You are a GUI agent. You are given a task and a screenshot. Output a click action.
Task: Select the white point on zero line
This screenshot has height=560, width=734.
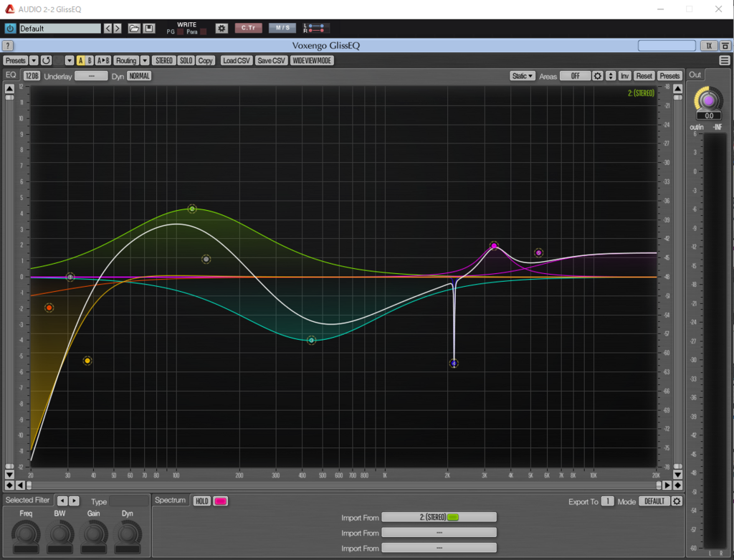click(x=70, y=277)
